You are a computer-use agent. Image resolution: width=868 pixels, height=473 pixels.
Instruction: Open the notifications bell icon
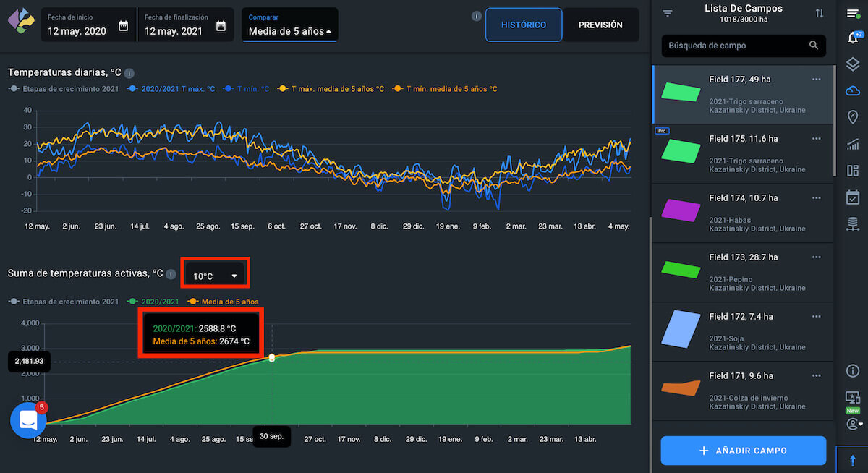pos(852,38)
